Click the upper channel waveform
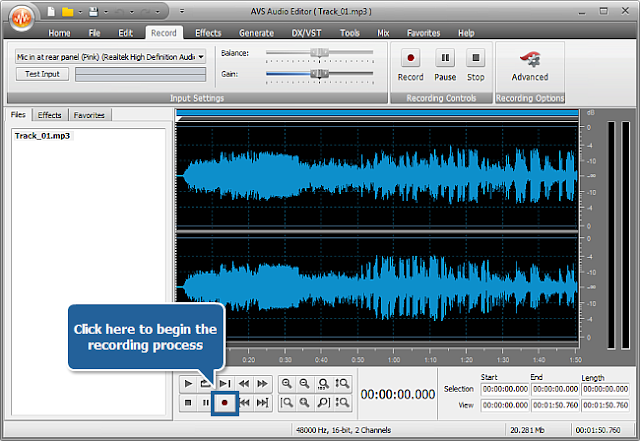This screenshot has height=441, width=640. click(x=377, y=176)
